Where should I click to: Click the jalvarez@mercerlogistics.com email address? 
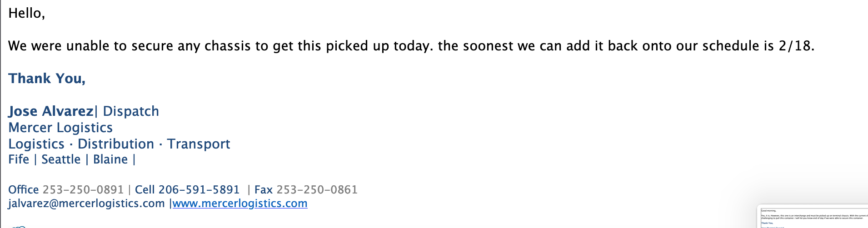point(86,203)
